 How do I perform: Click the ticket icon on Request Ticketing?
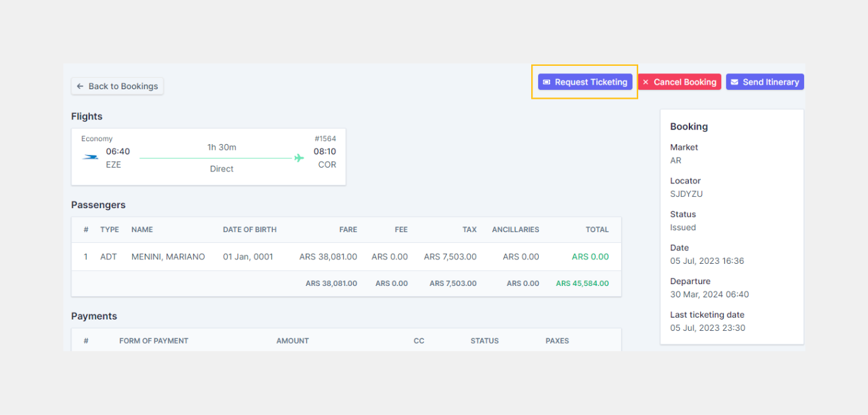(x=546, y=82)
